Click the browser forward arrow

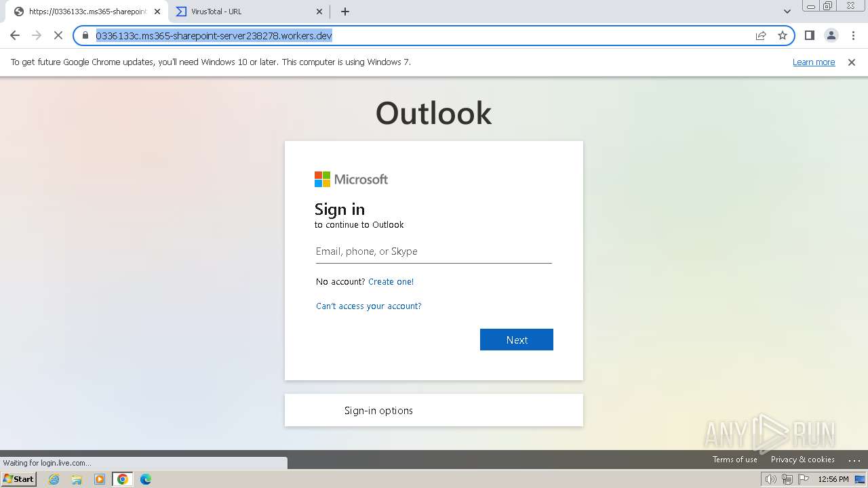click(x=37, y=35)
